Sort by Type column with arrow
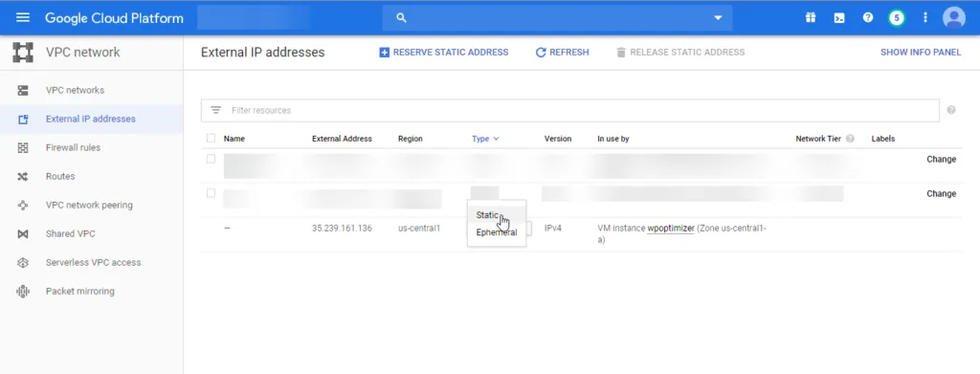Screen dimensions: 980x374 tap(485, 139)
